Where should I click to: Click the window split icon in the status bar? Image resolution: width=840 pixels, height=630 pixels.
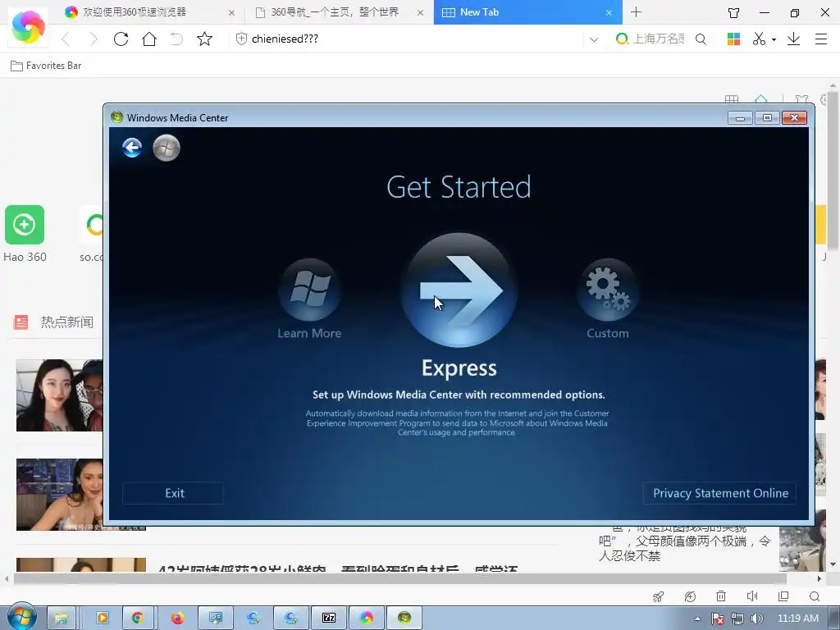tap(783, 596)
